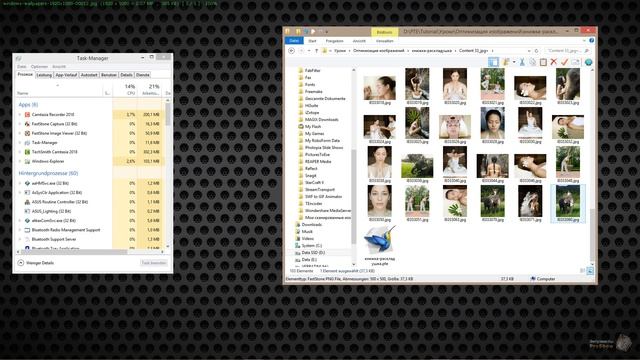Click the globe icon in Explorer toolbar
Screen dimensions: 640x360
(588, 62)
